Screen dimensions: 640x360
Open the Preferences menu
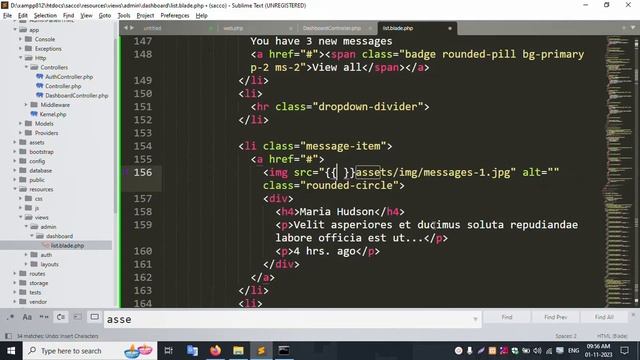point(175,16)
